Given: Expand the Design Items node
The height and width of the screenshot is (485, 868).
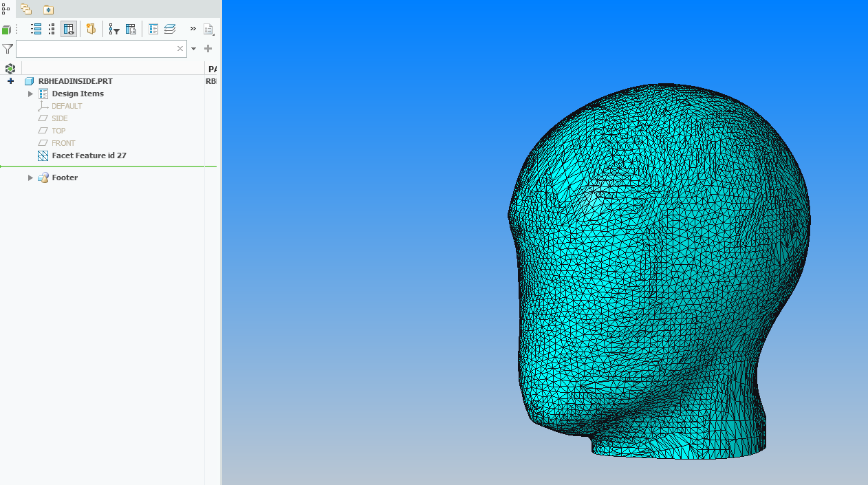Looking at the screenshot, I should [30, 94].
